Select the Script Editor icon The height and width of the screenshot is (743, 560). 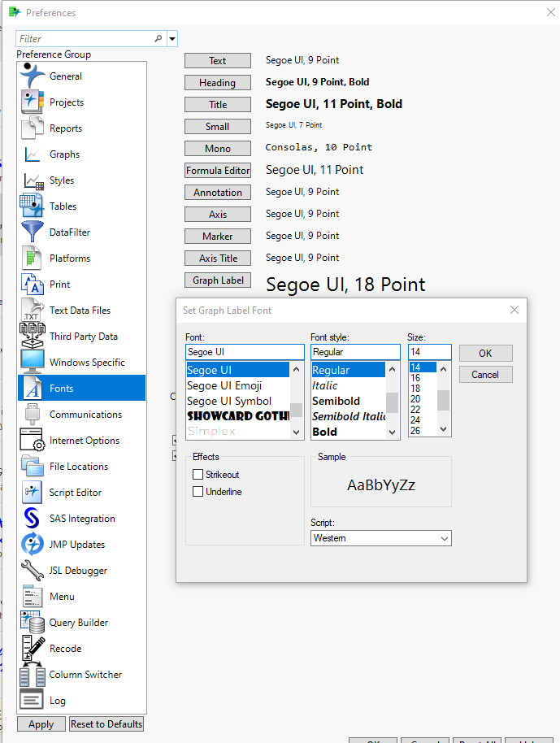tap(33, 492)
